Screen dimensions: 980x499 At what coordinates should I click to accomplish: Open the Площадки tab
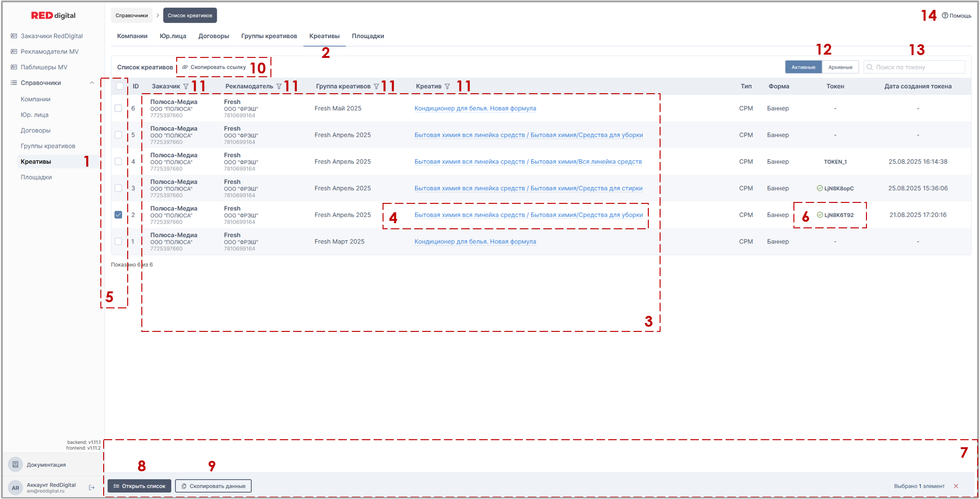tap(367, 36)
